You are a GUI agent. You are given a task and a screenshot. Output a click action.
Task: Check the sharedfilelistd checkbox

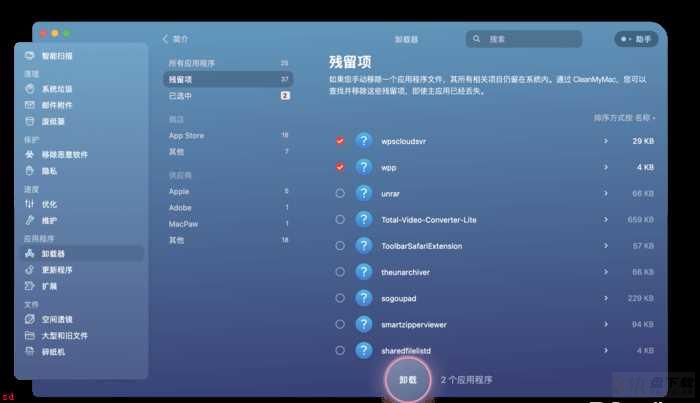pyautogui.click(x=340, y=350)
